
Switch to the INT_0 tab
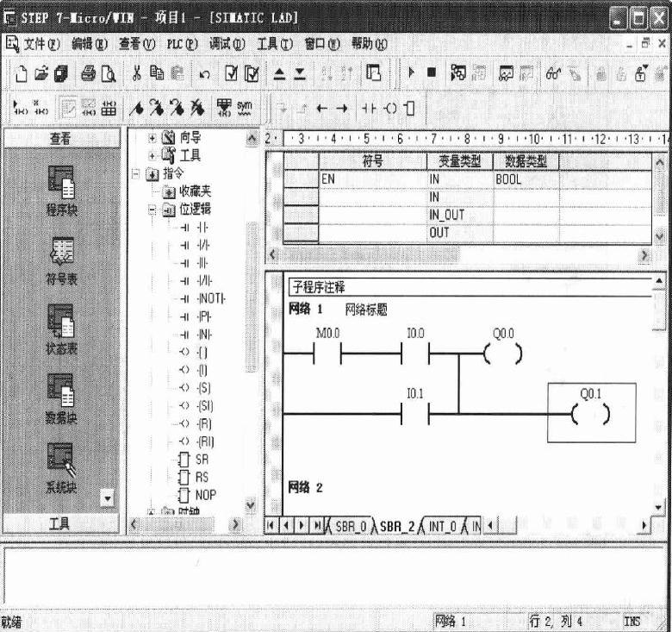coord(442,526)
